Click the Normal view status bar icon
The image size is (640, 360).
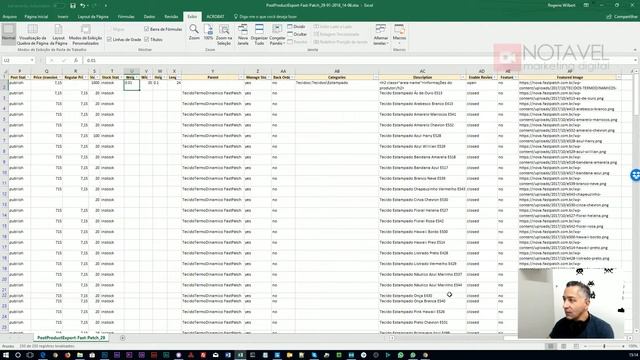pos(551,346)
